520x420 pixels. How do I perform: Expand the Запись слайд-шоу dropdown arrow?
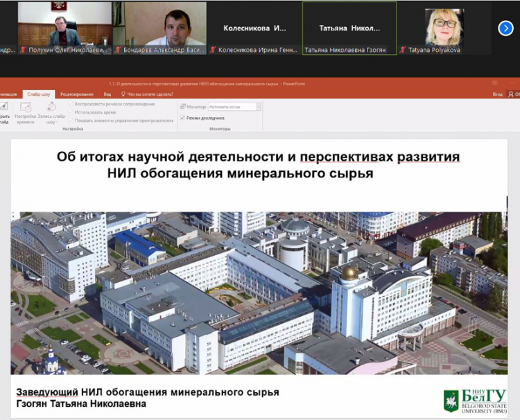(57, 122)
